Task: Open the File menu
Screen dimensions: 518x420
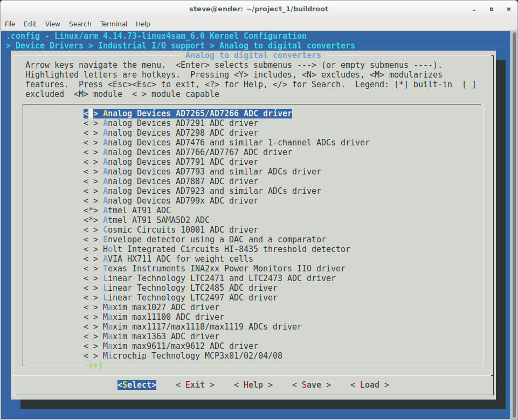Action: 10,24
